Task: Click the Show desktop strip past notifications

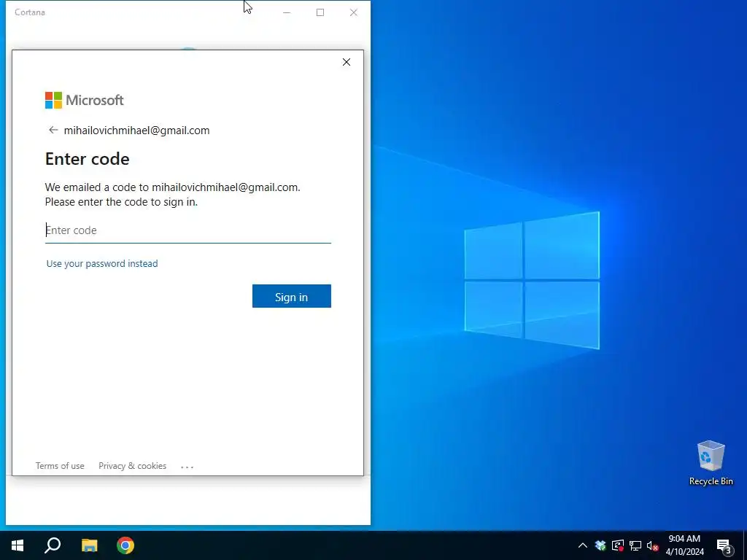Action: coord(744,545)
